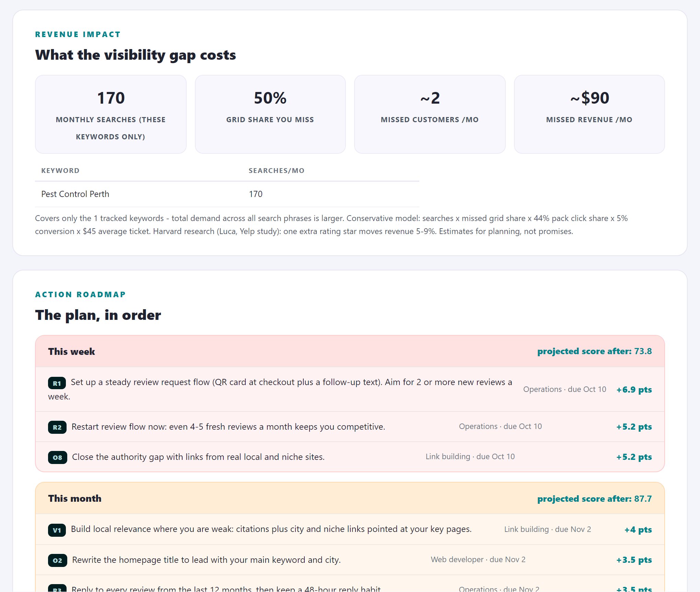The width and height of the screenshot is (700, 592).
Task: Click '+3.5 pts' in the homepage title row
Action: [634, 560]
